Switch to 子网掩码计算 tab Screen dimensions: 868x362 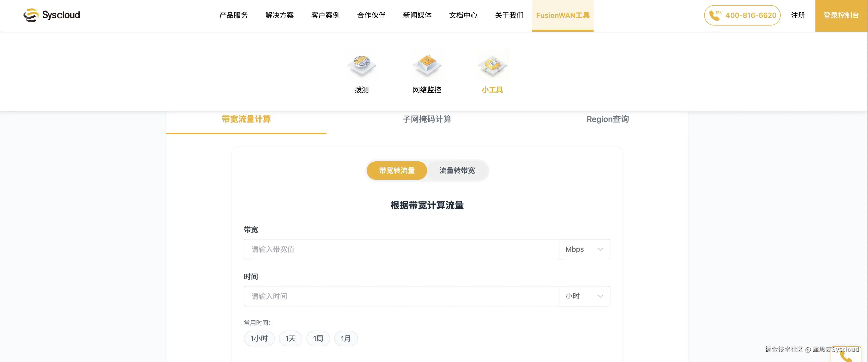(427, 119)
